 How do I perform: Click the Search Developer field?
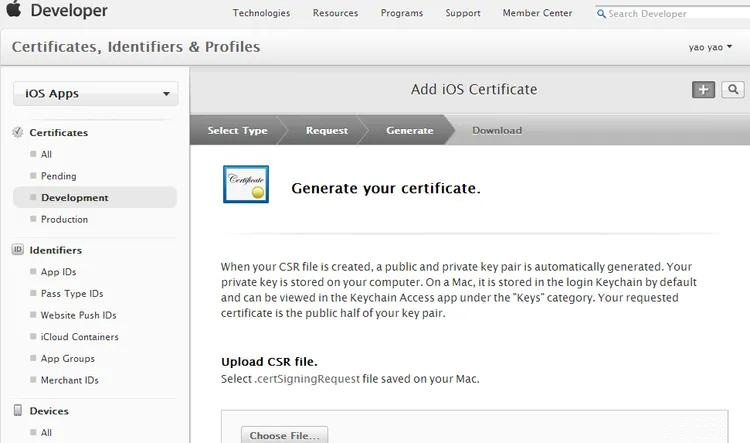[674, 14]
